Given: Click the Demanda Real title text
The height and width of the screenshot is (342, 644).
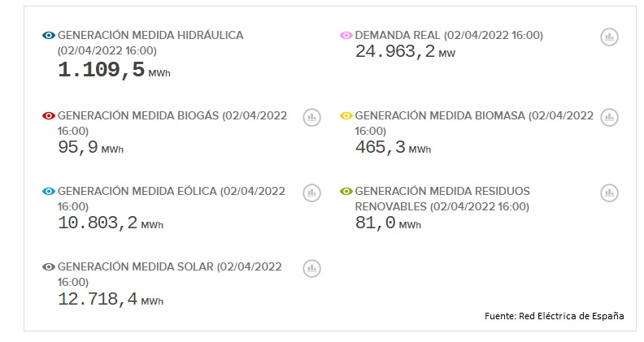Looking at the screenshot, I should [449, 35].
